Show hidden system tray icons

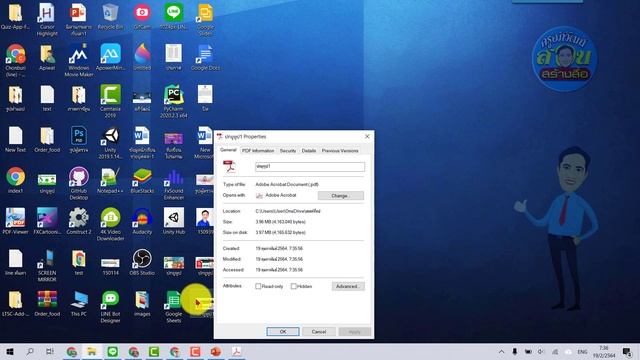coord(501,351)
